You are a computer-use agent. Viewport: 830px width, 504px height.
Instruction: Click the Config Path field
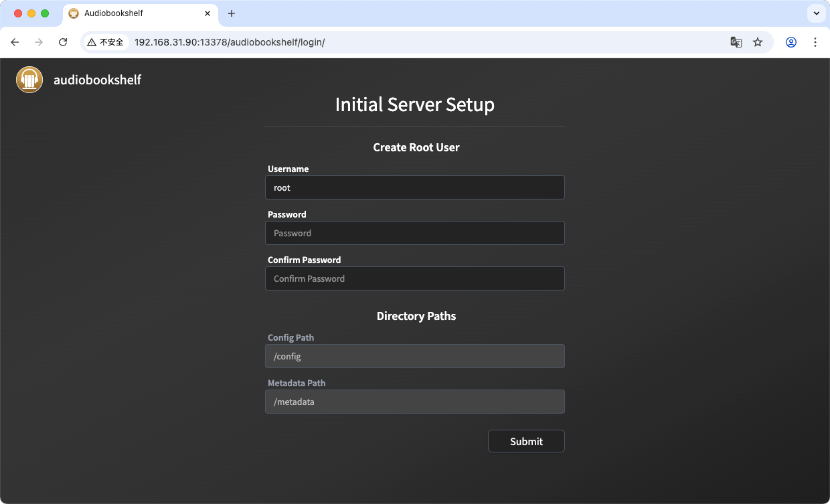[x=414, y=356]
